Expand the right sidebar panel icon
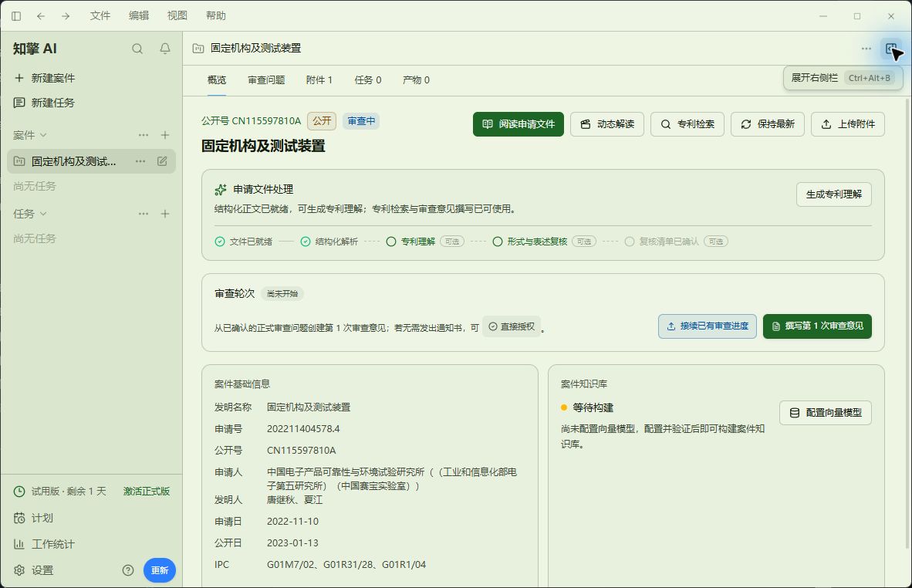 (891, 49)
